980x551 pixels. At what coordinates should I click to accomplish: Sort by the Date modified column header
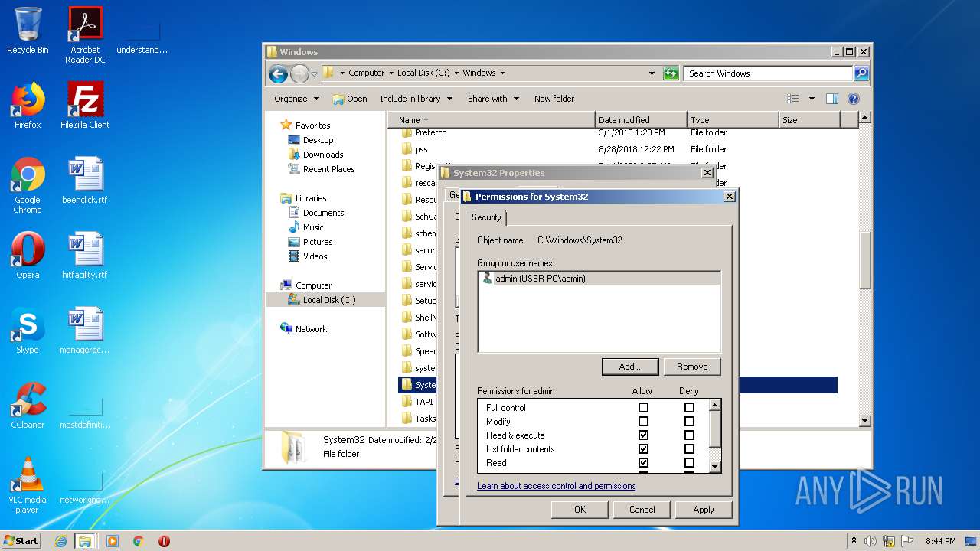(641, 120)
